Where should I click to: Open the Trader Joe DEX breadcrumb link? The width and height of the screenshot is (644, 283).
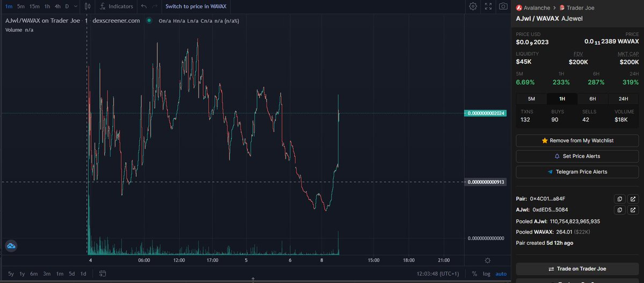(581, 8)
